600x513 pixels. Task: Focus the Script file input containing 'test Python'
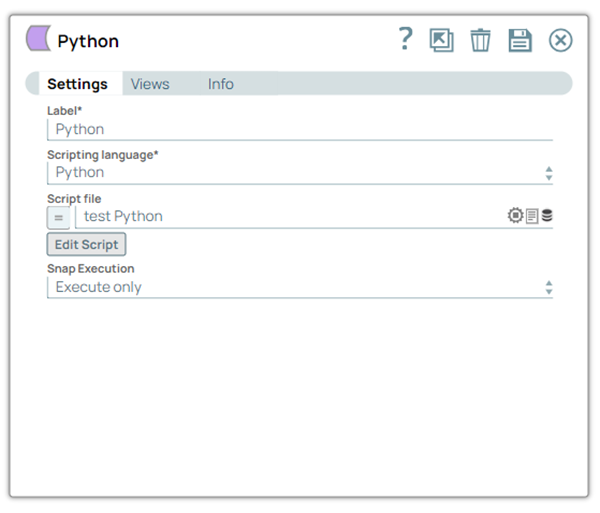[290, 217]
